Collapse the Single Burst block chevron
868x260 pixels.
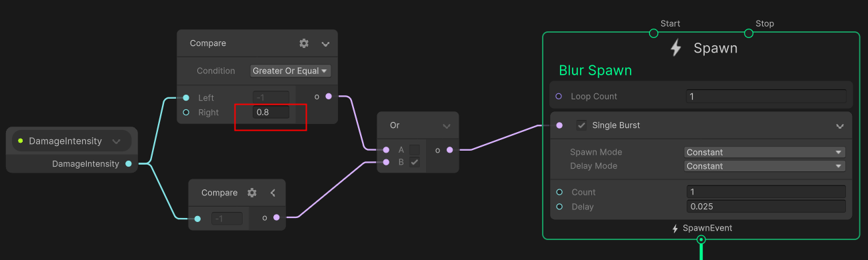[x=839, y=126]
